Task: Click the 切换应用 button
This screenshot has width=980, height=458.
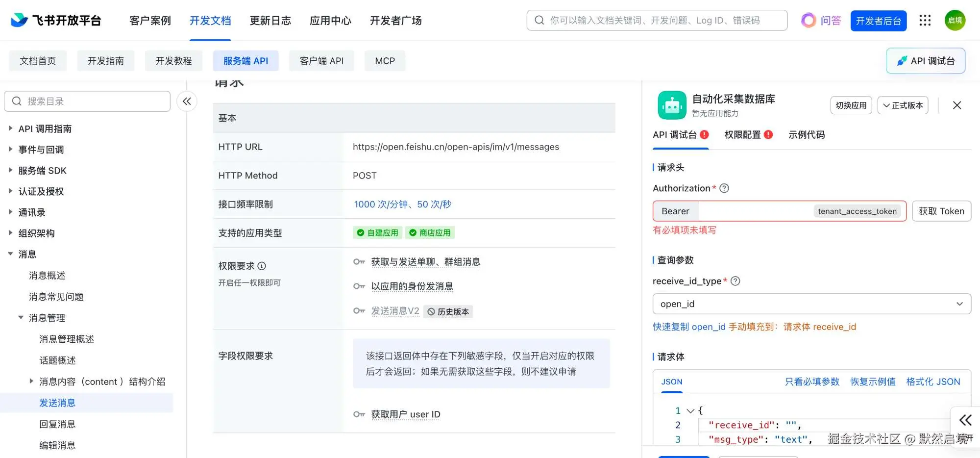Action: tap(851, 105)
